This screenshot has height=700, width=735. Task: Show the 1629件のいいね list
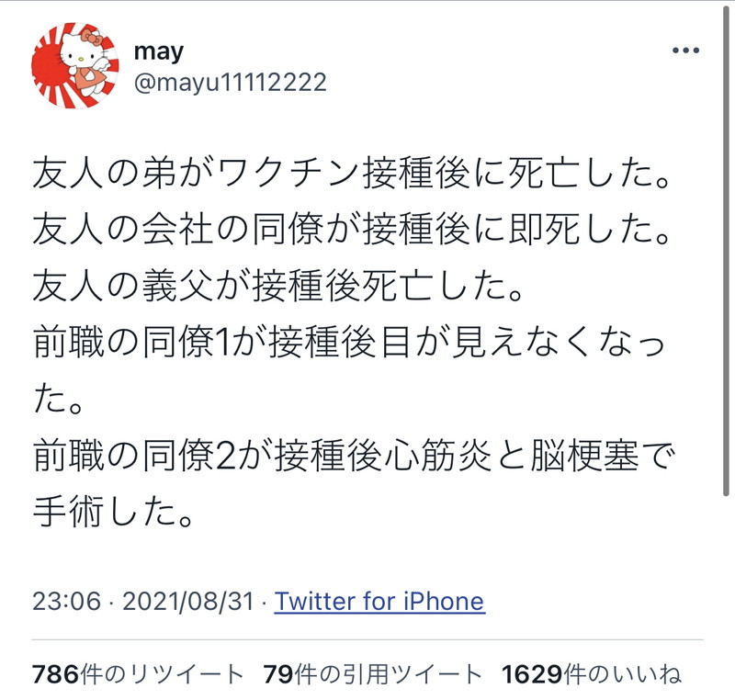[x=591, y=674]
